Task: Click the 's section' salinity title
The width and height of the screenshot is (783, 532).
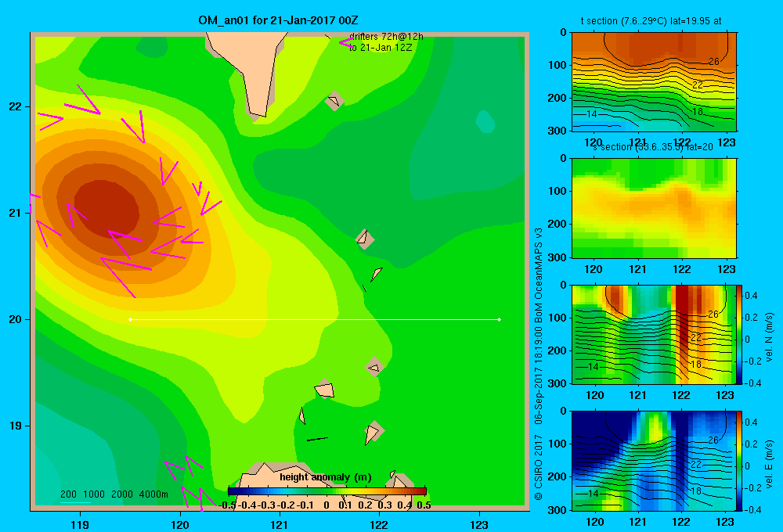Action: tap(652, 147)
